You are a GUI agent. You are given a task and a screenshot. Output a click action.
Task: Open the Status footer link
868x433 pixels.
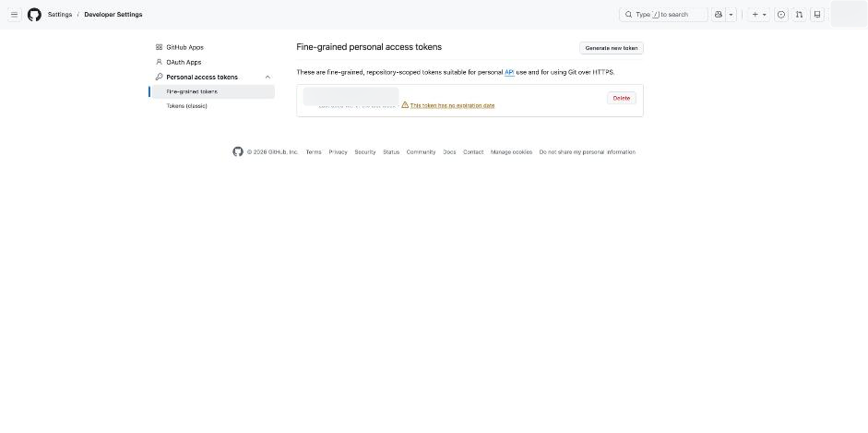391,151
